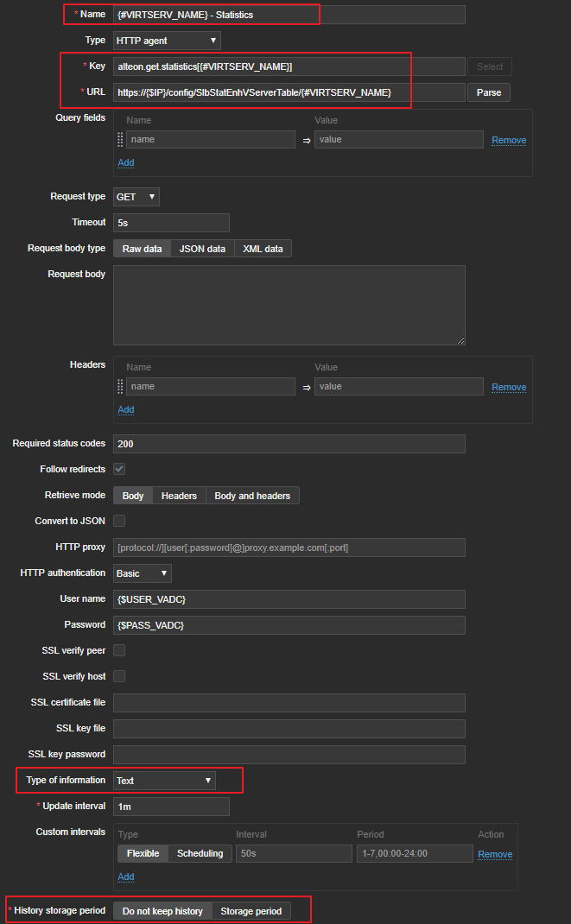Select Scheduling custom interval type
Screen dimensions: 571x924
click(200, 853)
